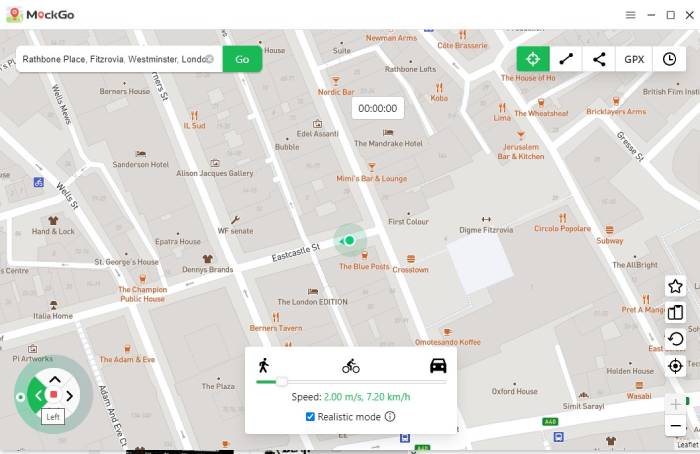Click the Sanderson Hotel label
The image size is (700, 454).
140,164
